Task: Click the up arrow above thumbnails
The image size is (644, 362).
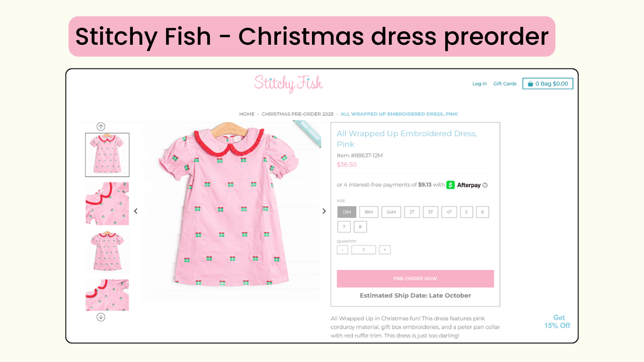Action: (101, 127)
